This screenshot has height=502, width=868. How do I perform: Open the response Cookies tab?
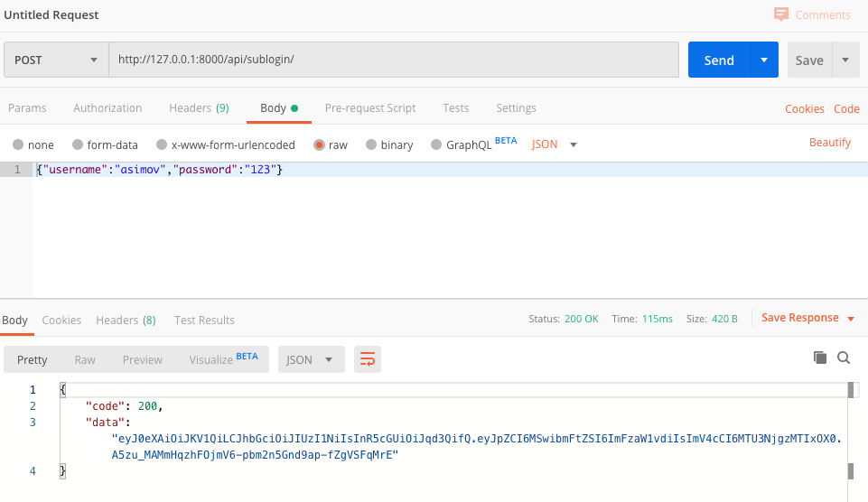point(61,320)
